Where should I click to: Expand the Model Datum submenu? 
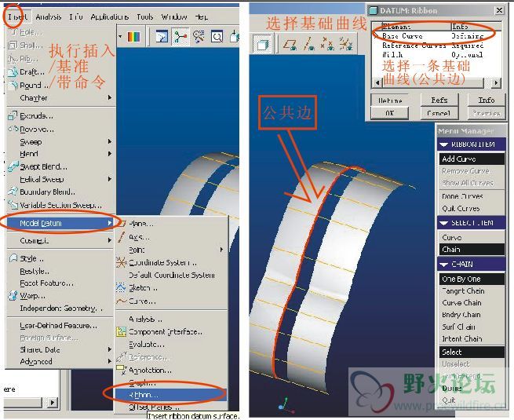point(60,223)
